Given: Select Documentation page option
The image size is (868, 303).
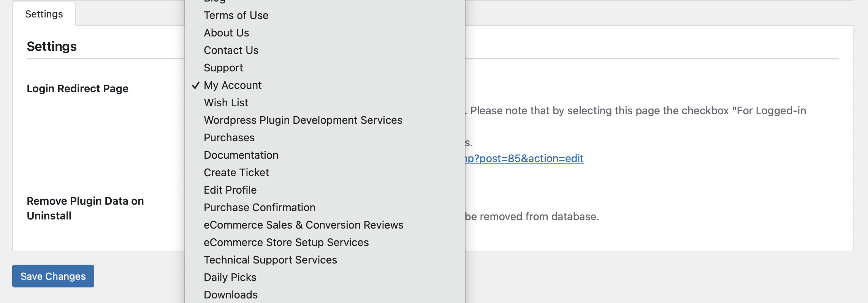Looking at the screenshot, I should 325,155.
